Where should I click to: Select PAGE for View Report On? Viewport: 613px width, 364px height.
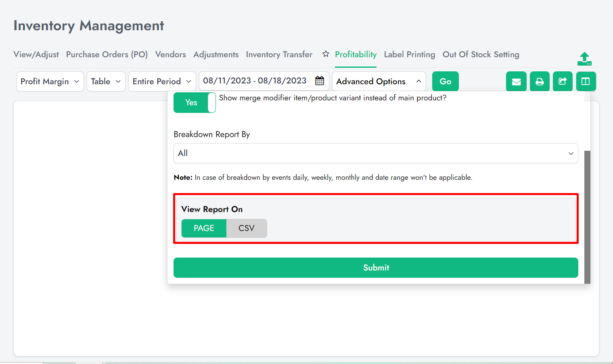(x=204, y=228)
